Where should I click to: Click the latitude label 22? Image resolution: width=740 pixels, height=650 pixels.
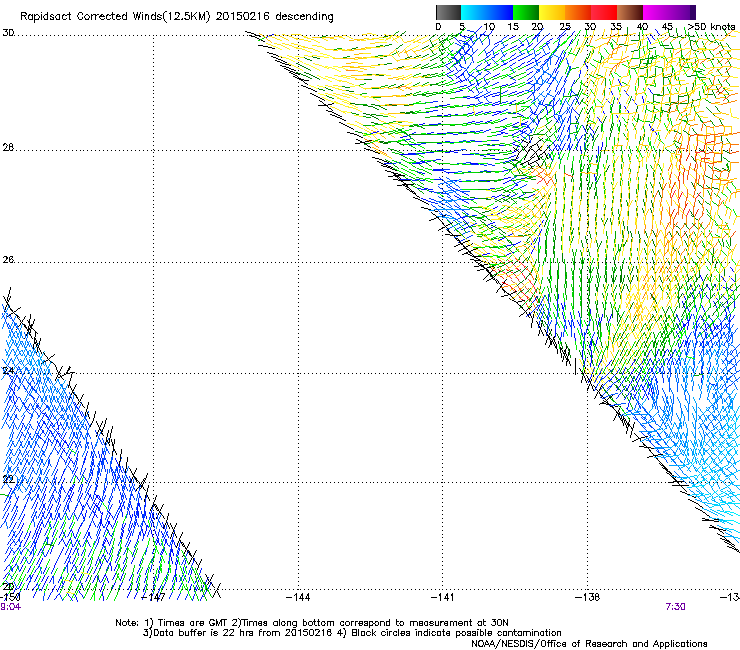[8, 480]
